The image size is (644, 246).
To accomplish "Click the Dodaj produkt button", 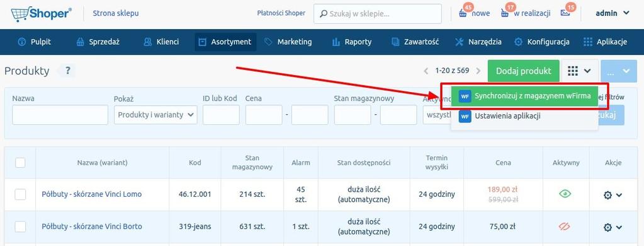I will coord(524,71).
